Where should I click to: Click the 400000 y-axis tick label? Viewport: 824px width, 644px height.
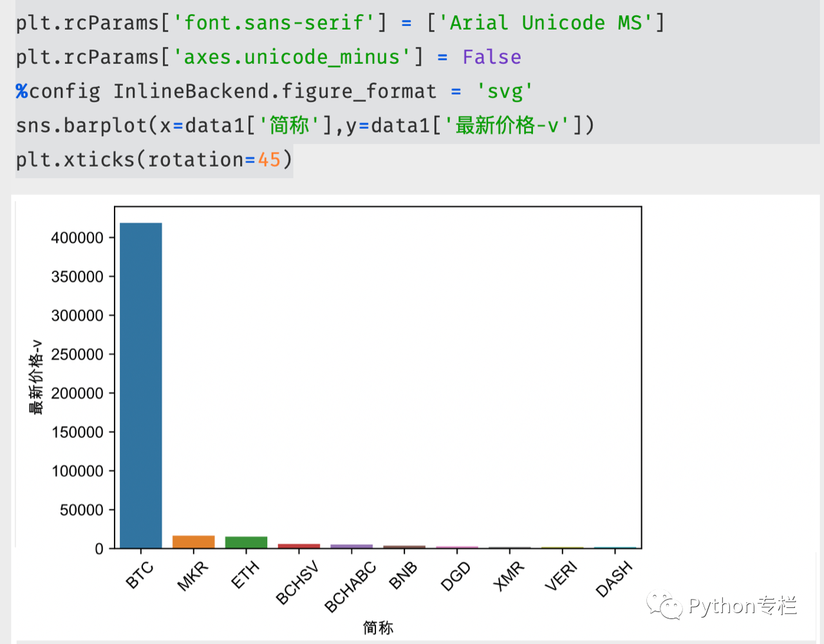click(x=77, y=238)
